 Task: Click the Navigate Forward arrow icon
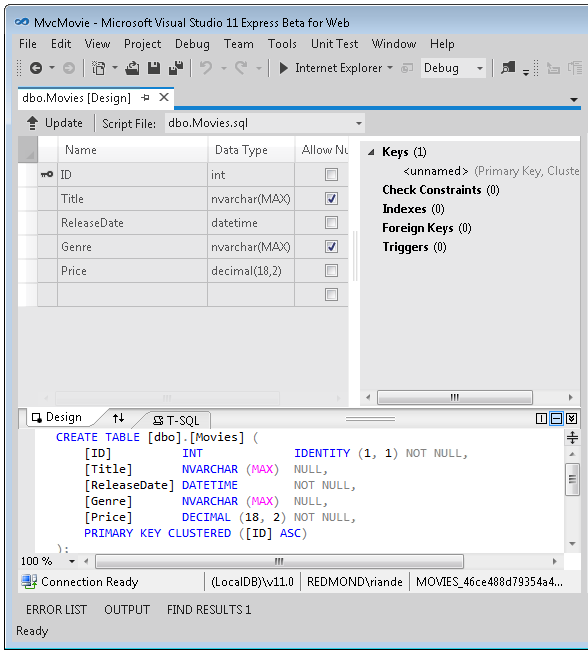click(69, 68)
